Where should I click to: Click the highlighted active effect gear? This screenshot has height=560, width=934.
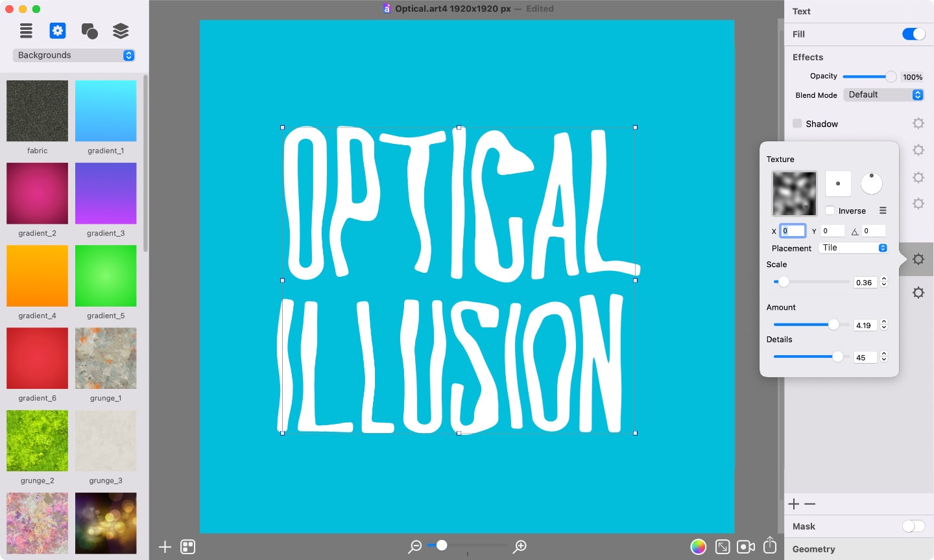[918, 259]
